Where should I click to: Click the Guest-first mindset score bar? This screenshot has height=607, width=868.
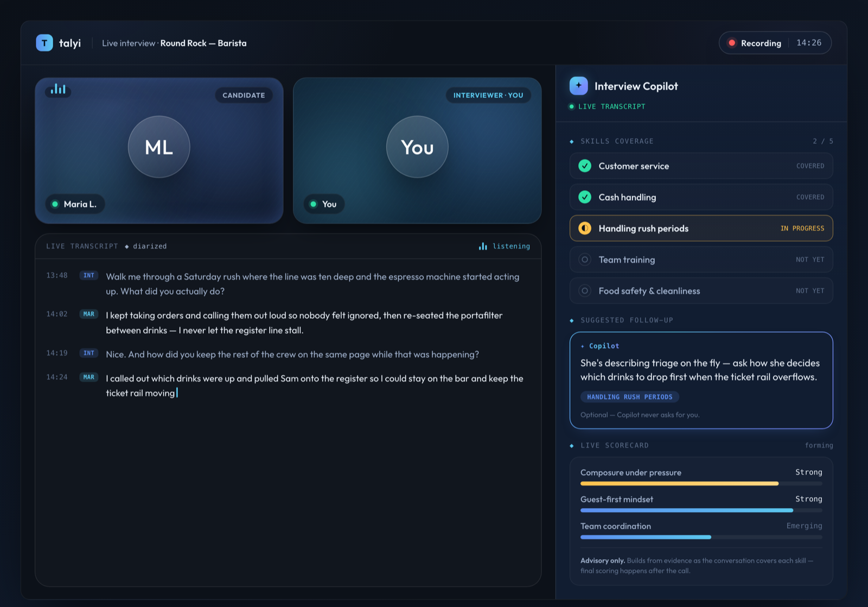point(701,510)
